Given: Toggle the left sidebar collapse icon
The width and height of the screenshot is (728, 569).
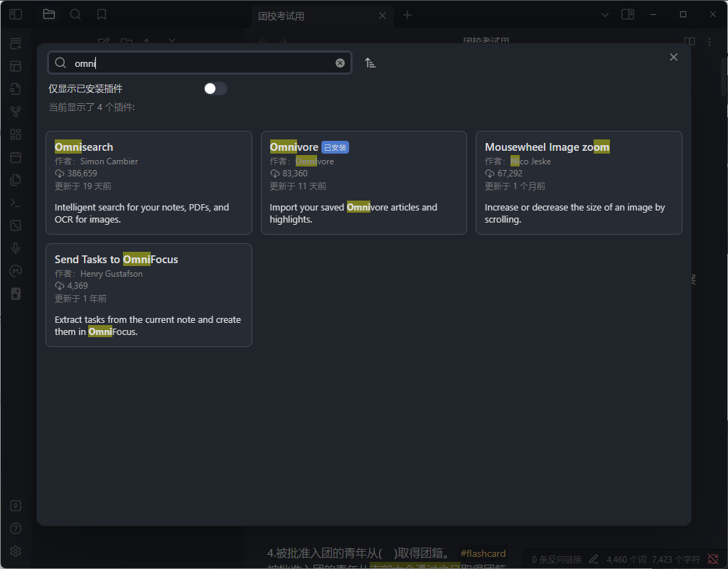Looking at the screenshot, I should click(16, 14).
